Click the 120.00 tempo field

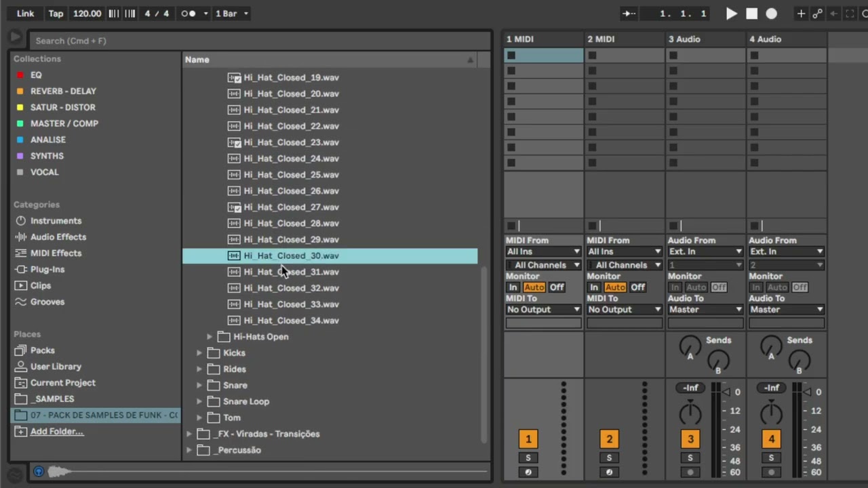tap(87, 14)
